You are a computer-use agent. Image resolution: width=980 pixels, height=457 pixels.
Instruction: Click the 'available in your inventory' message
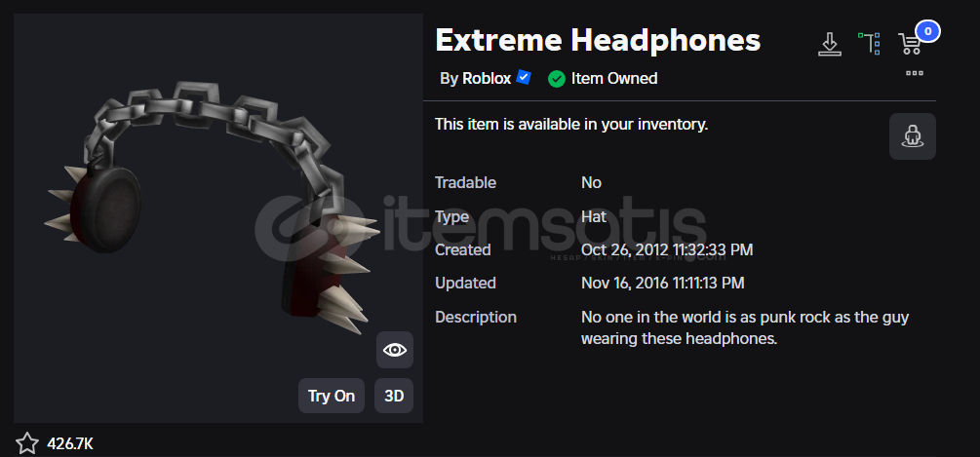[571, 125]
